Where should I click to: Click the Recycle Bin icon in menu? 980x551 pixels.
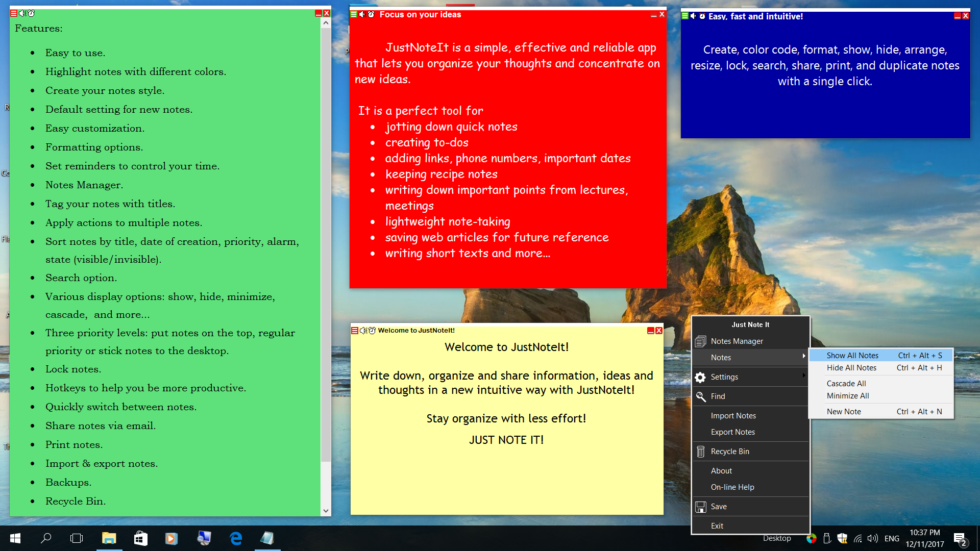[703, 451]
